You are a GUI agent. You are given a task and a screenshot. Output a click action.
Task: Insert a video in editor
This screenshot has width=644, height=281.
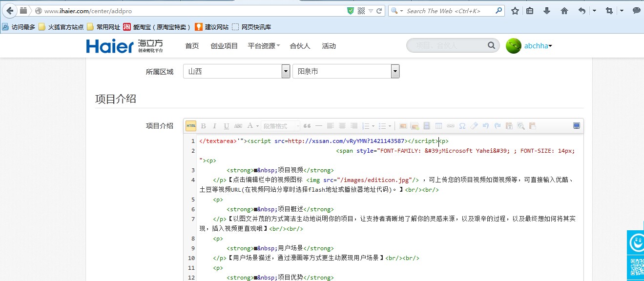coord(427,126)
